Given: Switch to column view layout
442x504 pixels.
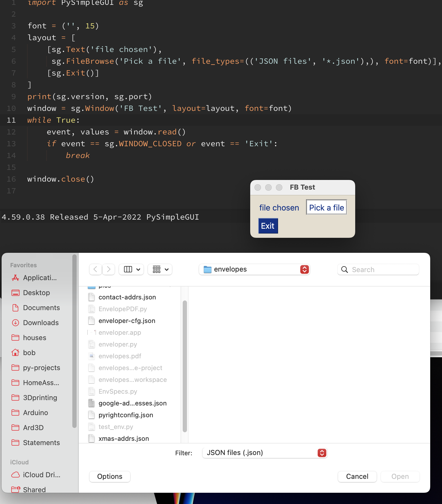Looking at the screenshot, I should pyautogui.click(x=128, y=269).
